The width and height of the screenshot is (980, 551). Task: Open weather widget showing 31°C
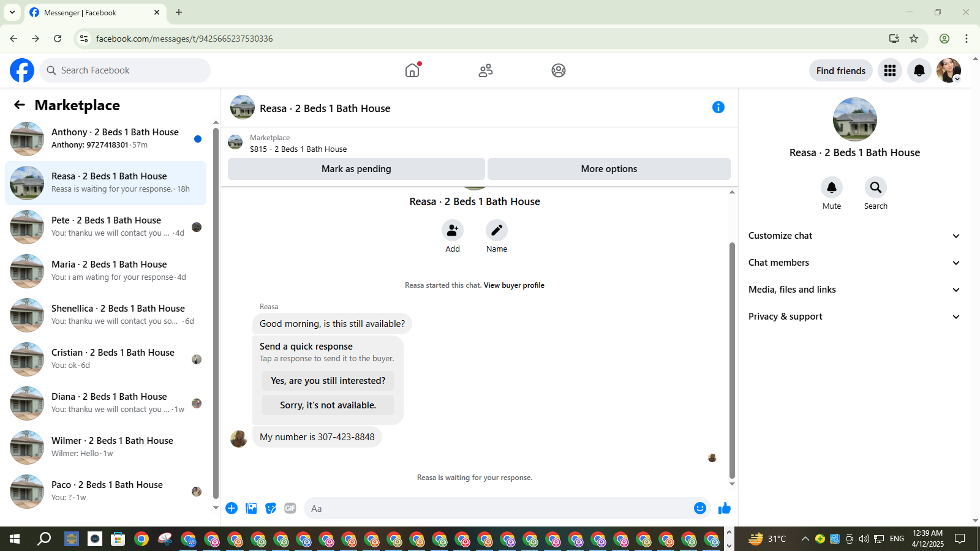click(767, 539)
